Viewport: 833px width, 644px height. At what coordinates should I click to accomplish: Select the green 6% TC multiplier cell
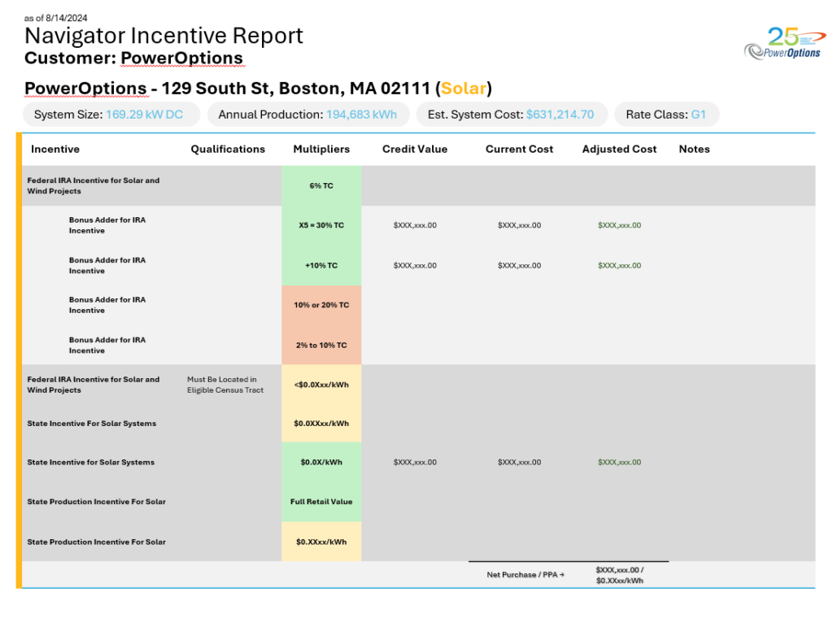click(x=321, y=185)
